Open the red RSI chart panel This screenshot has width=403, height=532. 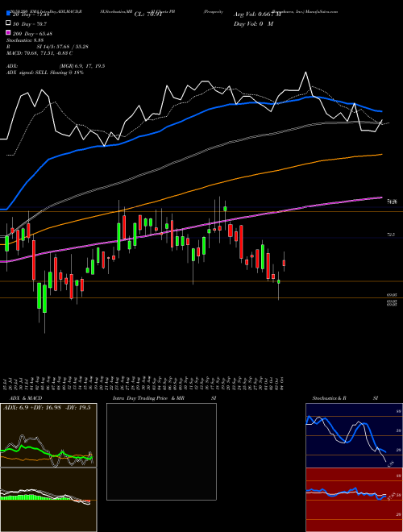(354, 500)
